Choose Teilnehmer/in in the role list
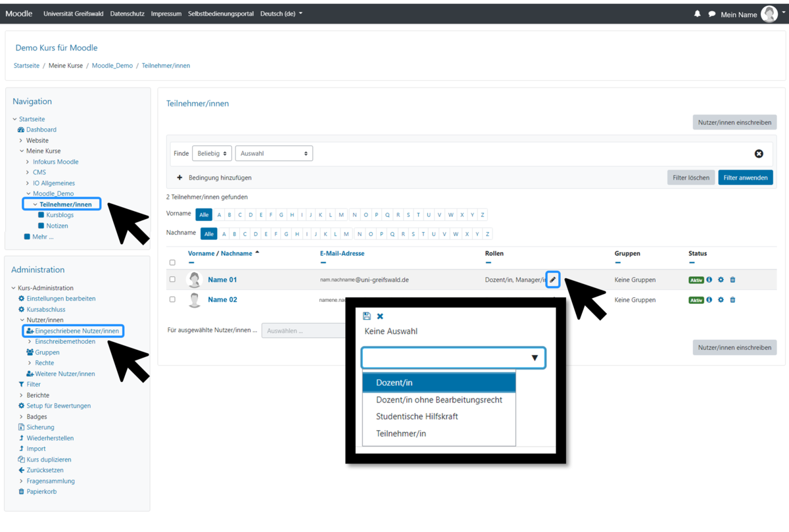The width and height of the screenshot is (789, 532). coord(401,433)
